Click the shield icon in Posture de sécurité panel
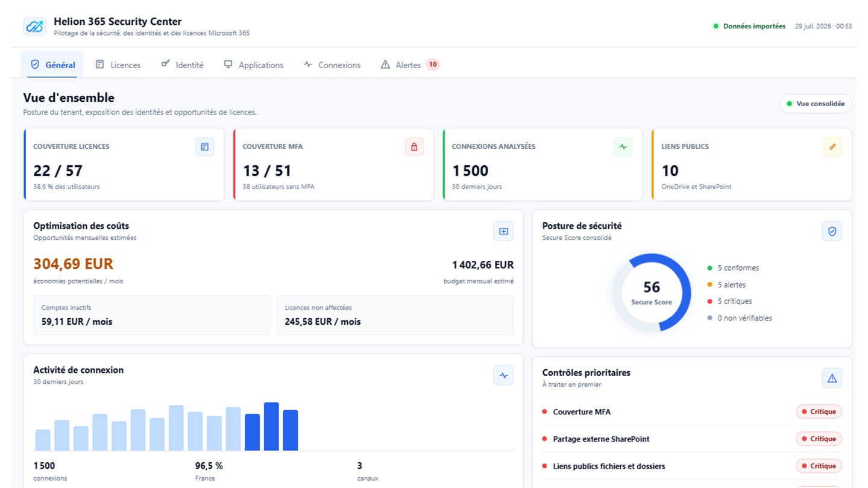 tap(832, 231)
